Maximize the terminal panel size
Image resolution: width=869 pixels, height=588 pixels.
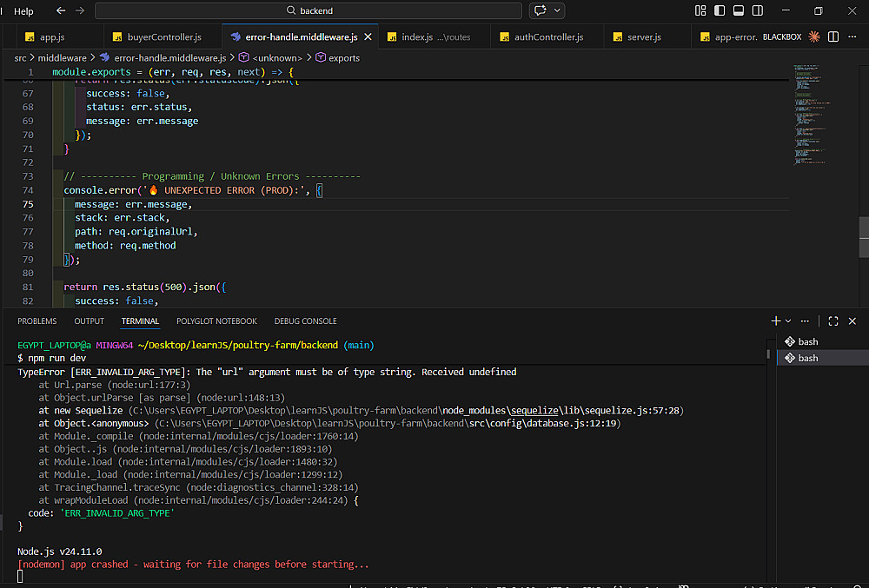coord(833,320)
